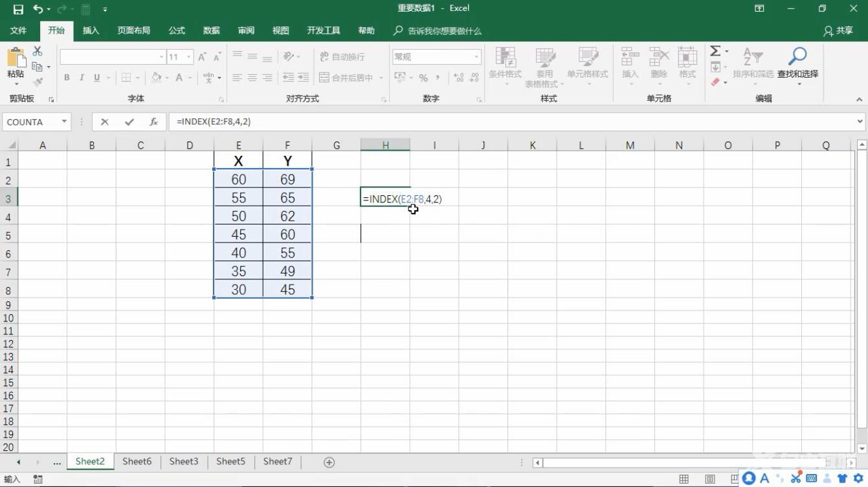This screenshot has width=868, height=487.
Task: Click the AutoSum sigma icon
Action: pyautogui.click(x=715, y=51)
